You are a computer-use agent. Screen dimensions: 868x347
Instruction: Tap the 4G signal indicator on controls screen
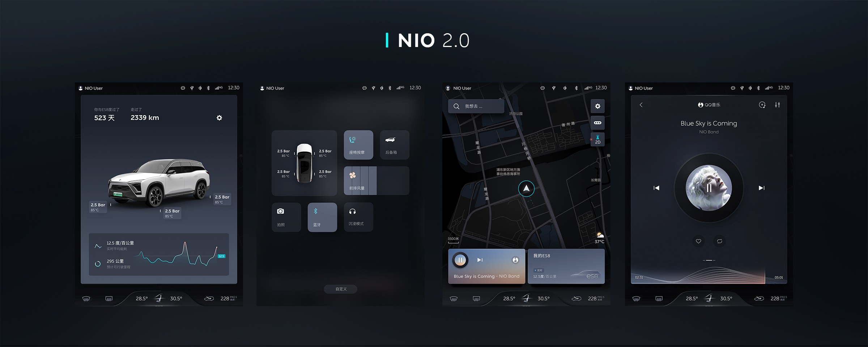(x=400, y=88)
